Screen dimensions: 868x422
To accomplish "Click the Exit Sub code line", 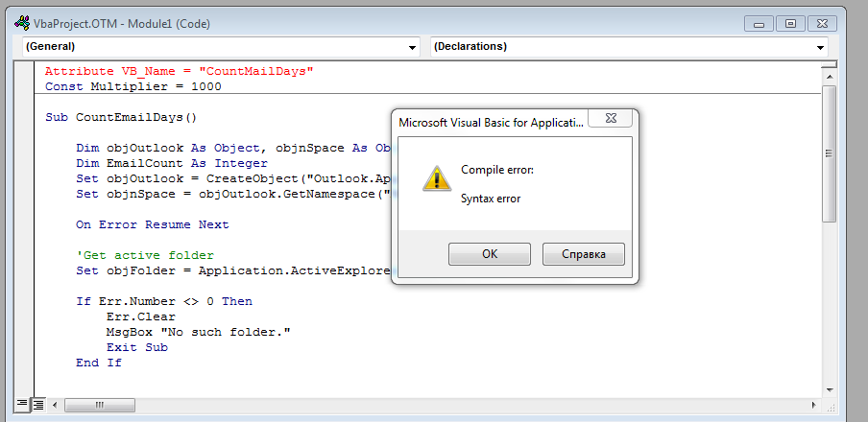I will (136, 347).
